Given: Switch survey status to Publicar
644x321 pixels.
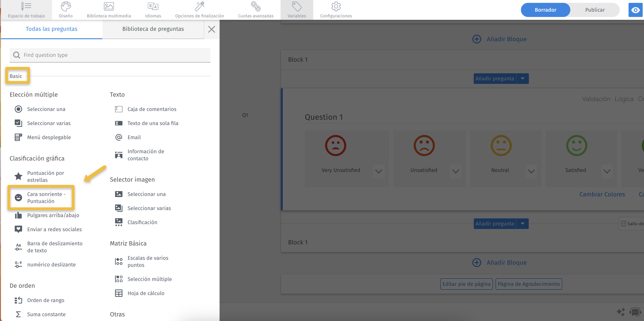Looking at the screenshot, I should click(595, 10).
